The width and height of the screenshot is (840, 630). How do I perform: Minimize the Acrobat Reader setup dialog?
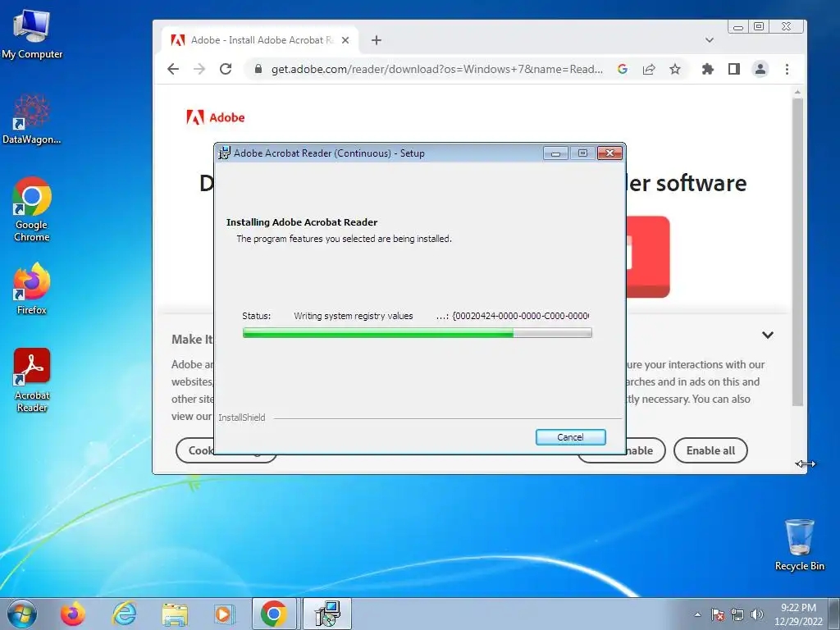point(555,153)
